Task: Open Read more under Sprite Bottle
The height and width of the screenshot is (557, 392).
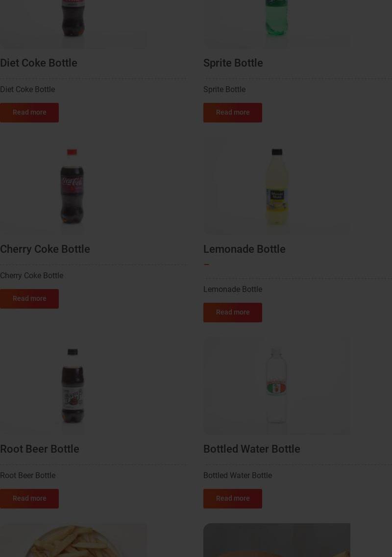Action: 232,113
